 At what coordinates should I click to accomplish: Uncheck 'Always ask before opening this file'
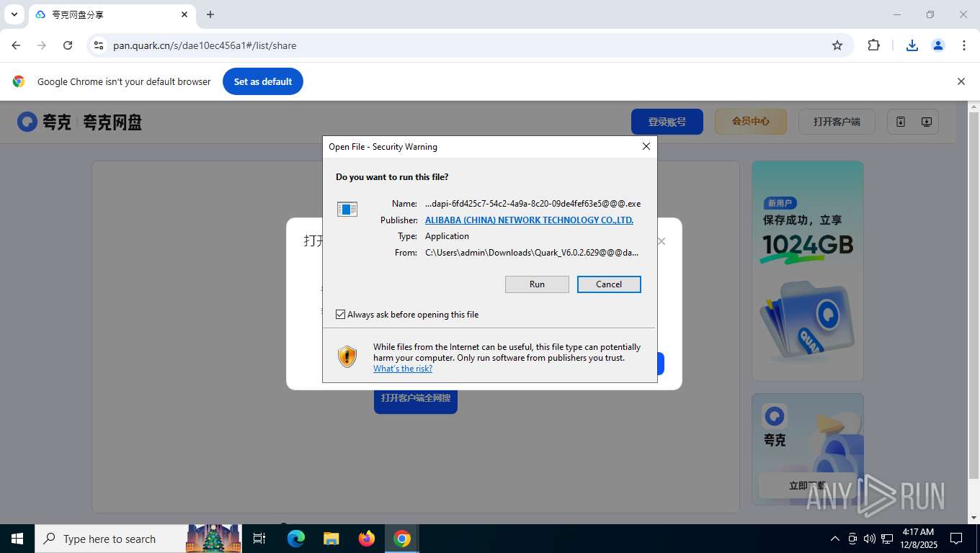[341, 315]
